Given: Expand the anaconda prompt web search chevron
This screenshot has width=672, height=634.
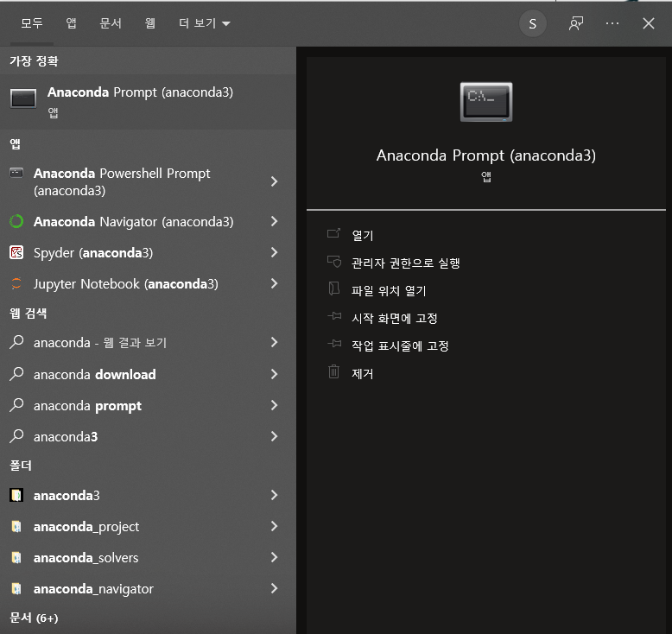Looking at the screenshot, I should coord(275,405).
